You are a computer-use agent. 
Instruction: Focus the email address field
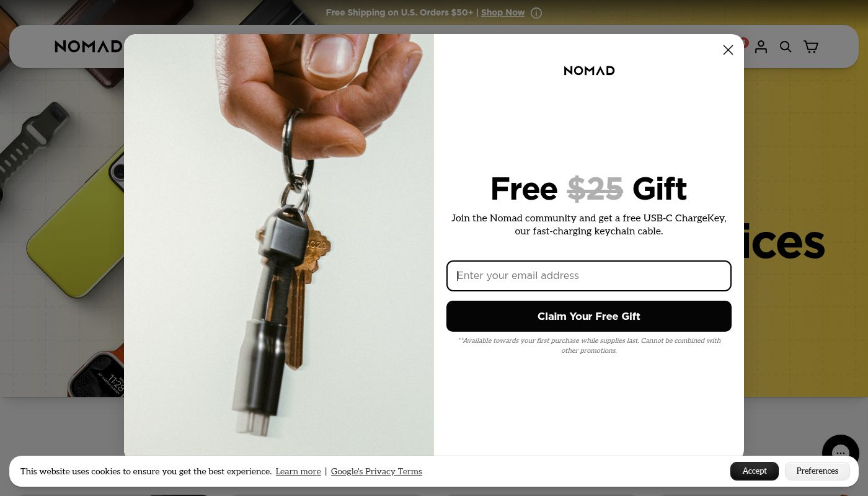(589, 276)
